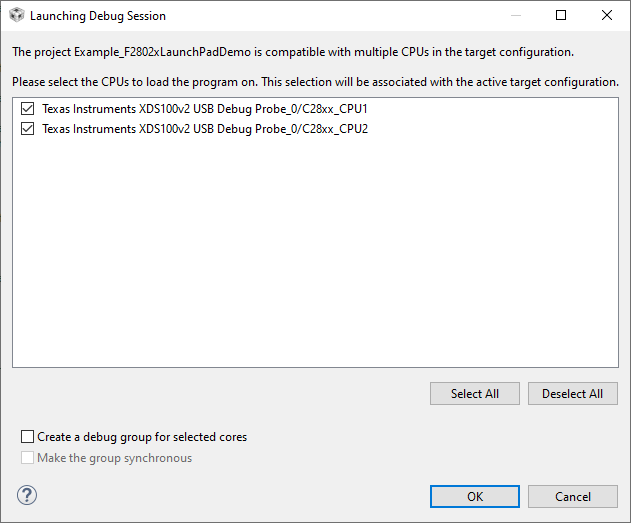Close the dialog with the X button
The height and width of the screenshot is (523, 631).
[607, 16]
